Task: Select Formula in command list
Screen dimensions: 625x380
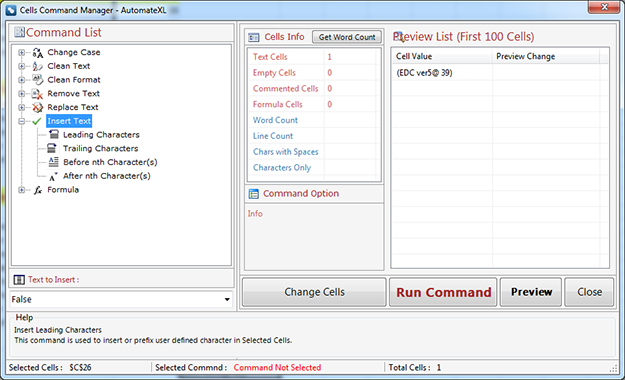Action: (63, 190)
